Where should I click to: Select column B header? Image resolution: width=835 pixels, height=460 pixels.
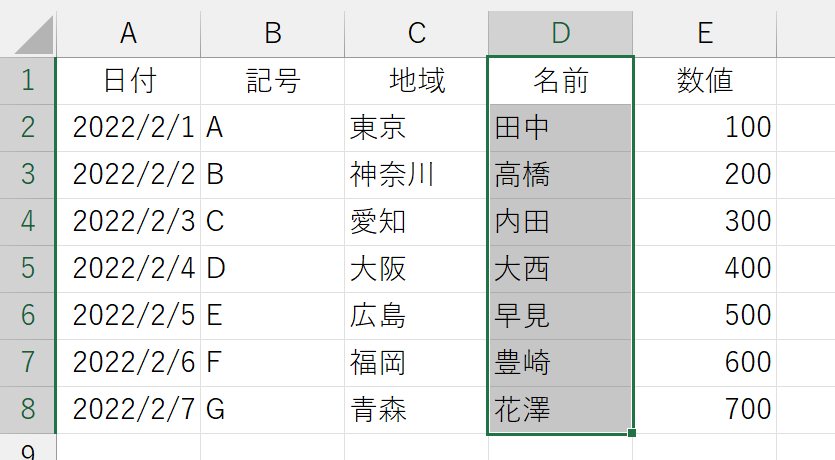point(273,34)
